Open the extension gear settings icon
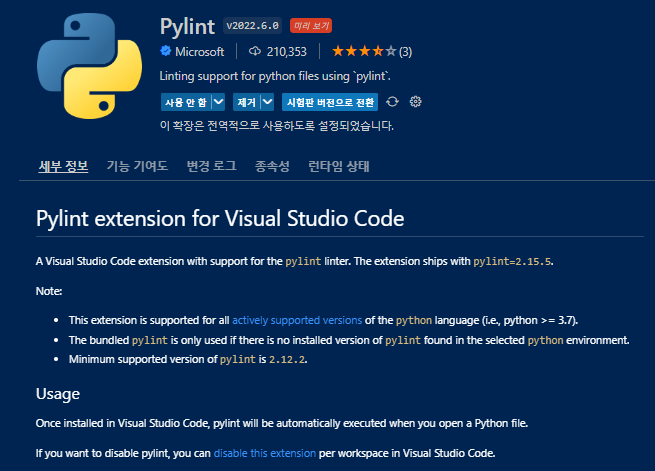 [x=415, y=101]
